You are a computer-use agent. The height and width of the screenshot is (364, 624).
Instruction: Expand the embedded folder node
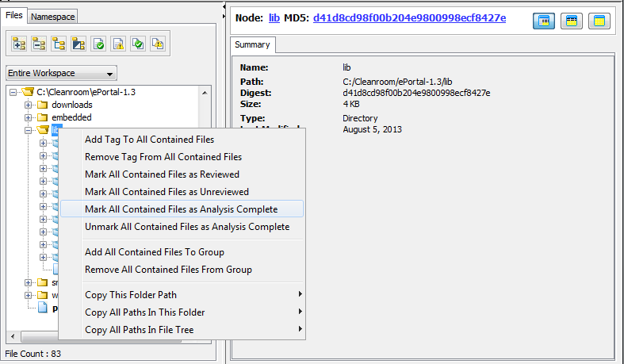(x=29, y=117)
